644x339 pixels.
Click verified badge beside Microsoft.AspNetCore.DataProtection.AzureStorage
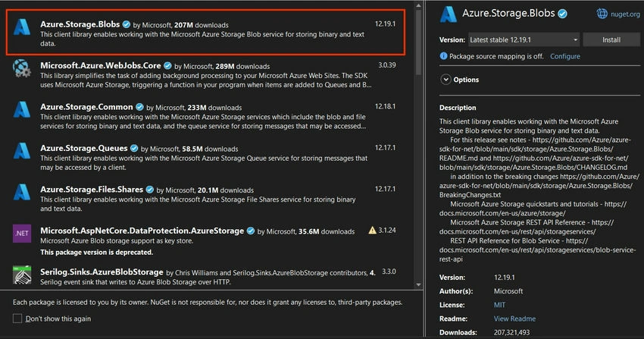(x=251, y=231)
